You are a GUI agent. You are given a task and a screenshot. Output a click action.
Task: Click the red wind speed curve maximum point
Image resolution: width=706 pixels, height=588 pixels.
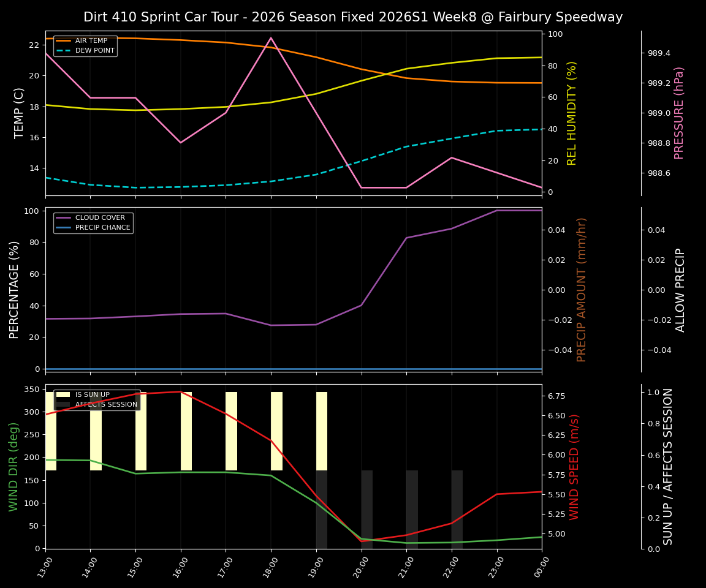[x=180, y=391]
